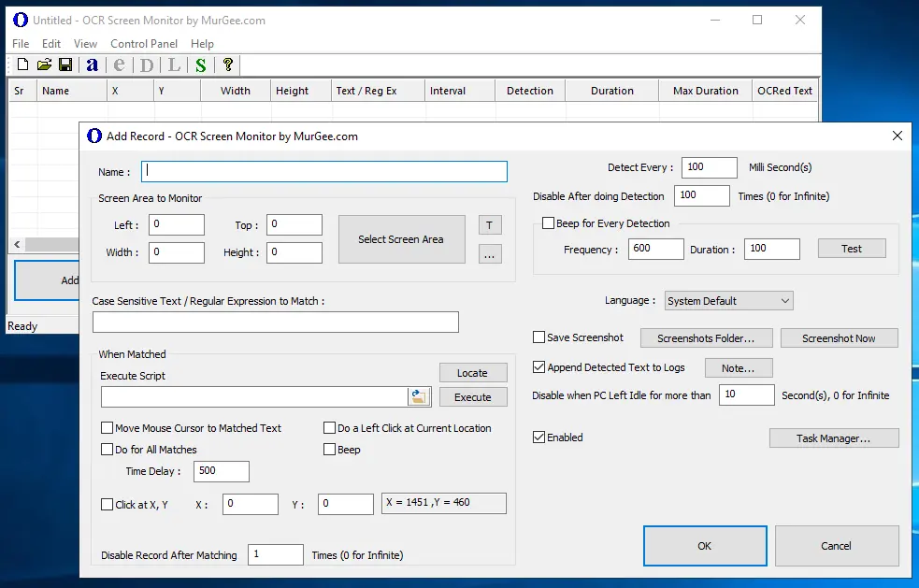Click the X coordinate click field

click(251, 504)
